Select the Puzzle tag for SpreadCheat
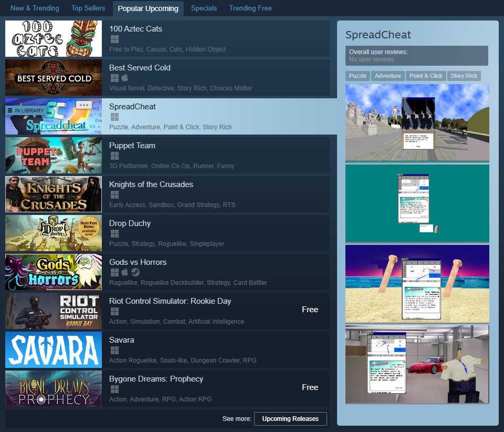Viewport: 504px width, 432px height. 358,76
